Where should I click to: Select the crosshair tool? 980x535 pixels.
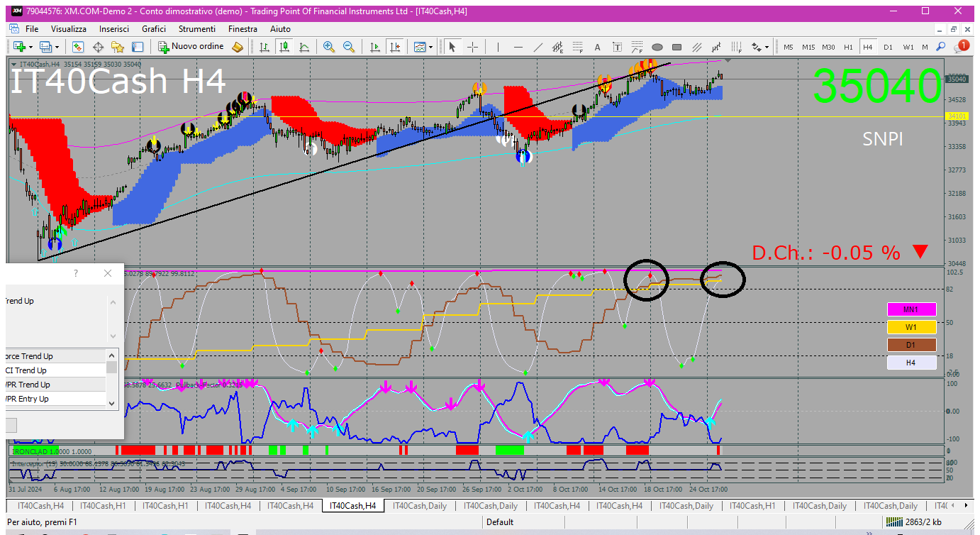pyautogui.click(x=472, y=47)
